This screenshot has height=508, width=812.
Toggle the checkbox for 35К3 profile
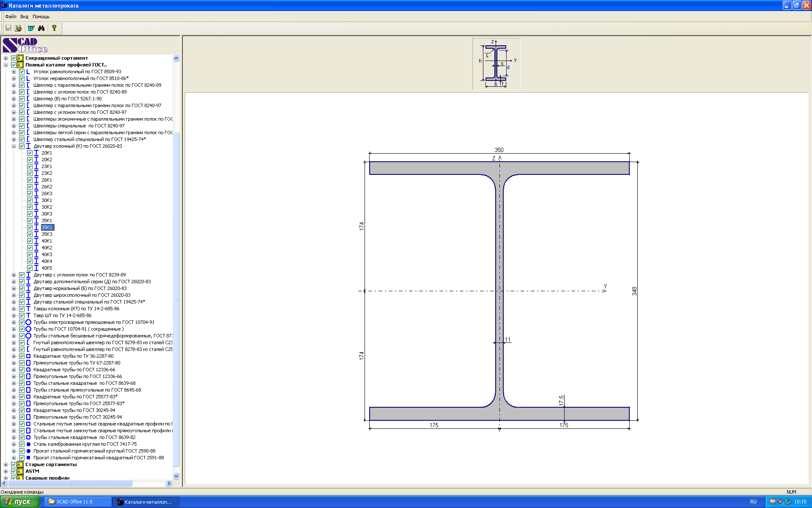pyautogui.click(x=30, y=234)
